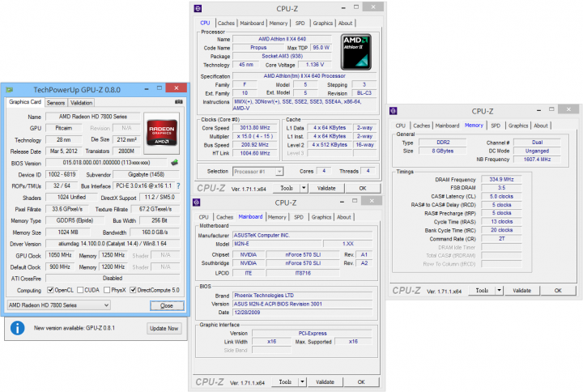
Task: Open the SPD tab in the CPU window
Action: 300,23
